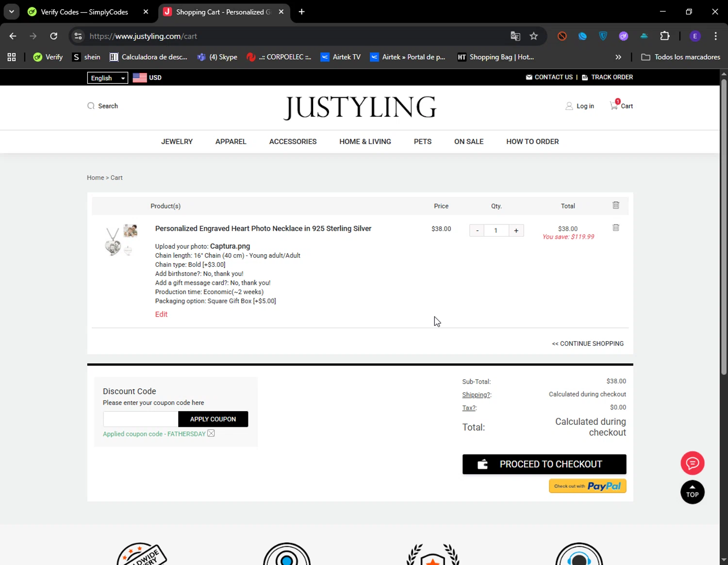The height and width of the screenshot is (565, 728).
Task: Open the Todos los marcadores folder
Action: 681,57
